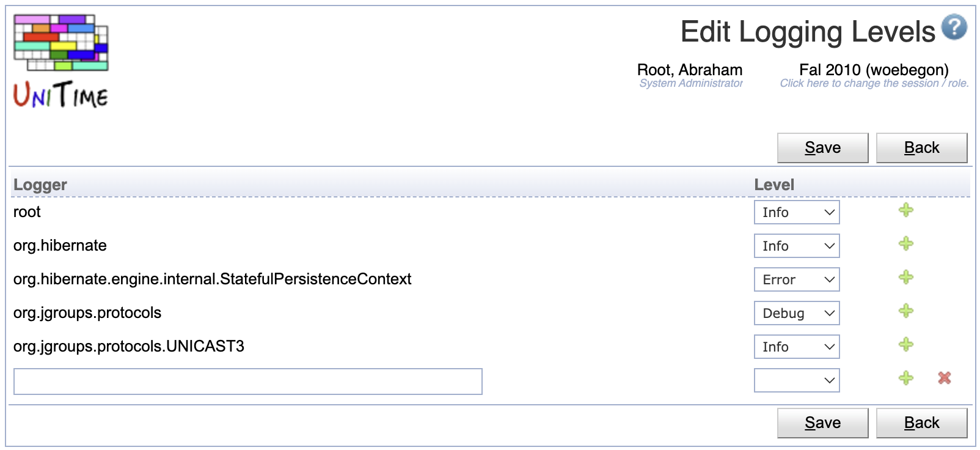The height and width of the screenshot is (450, 980).
Task: Open the org.hibernate Level dropdown
Action: click(x=797, y=246)
